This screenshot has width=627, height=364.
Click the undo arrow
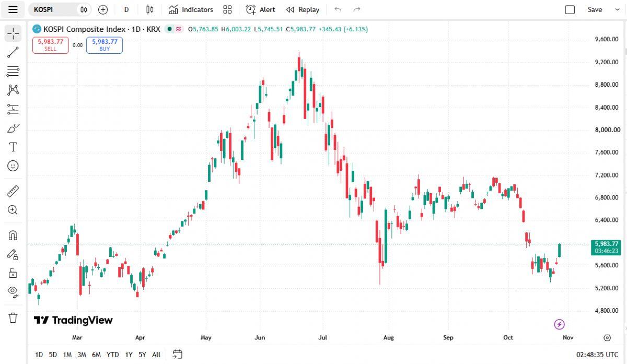coord(338,9)
